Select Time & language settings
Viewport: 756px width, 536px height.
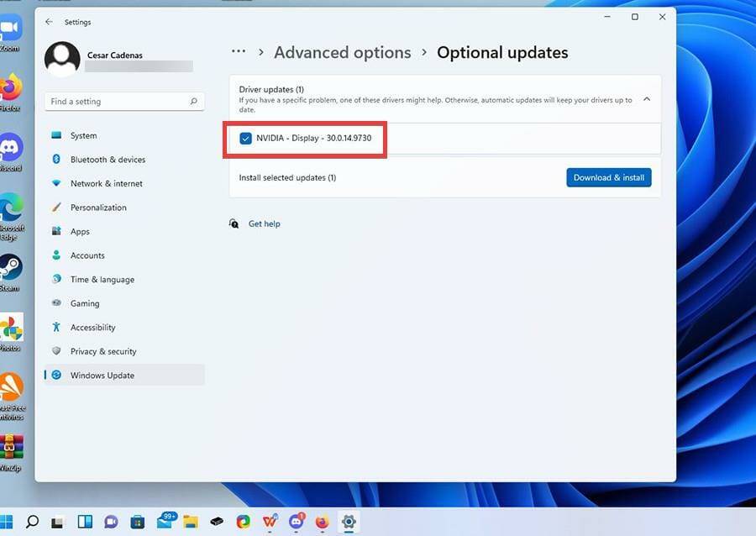coord(124,279)
